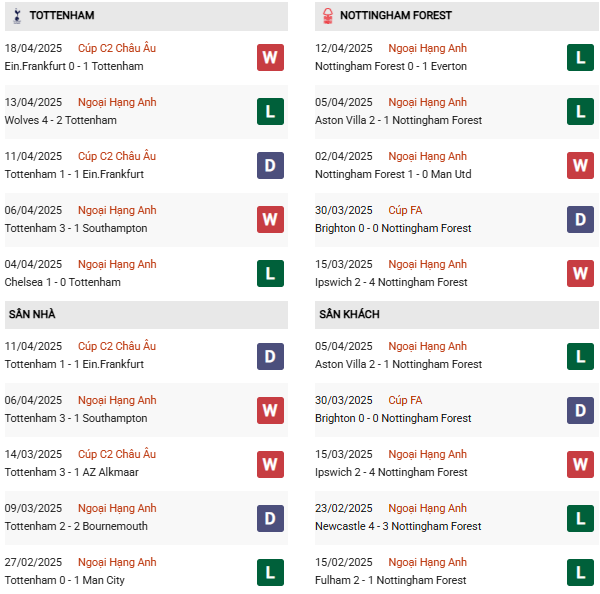Click W badge for Nottingham Forest 1-0 Man Utd
Image resolution: width=600 pixels, height=594 pixels.
coord(580,165)
